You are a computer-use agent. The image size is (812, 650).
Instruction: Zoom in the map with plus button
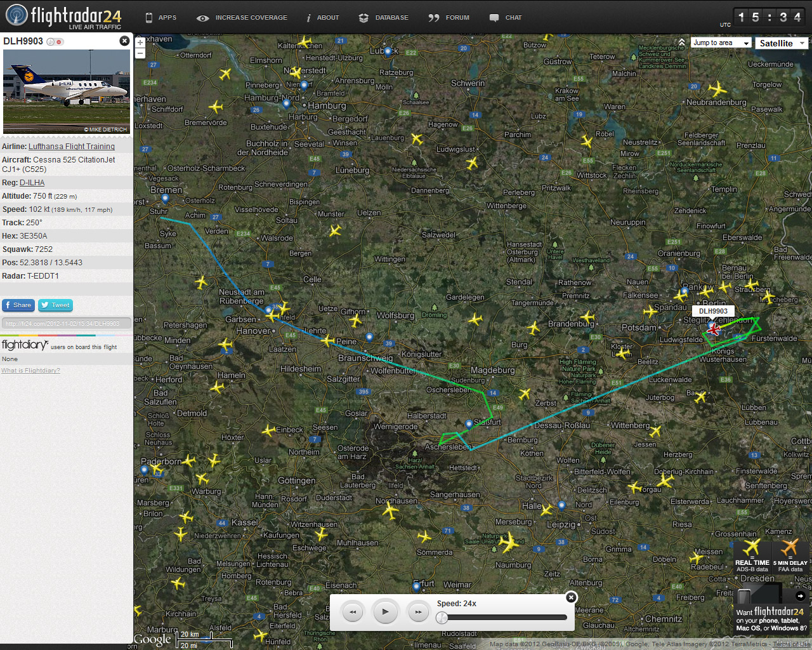[140, 43]
